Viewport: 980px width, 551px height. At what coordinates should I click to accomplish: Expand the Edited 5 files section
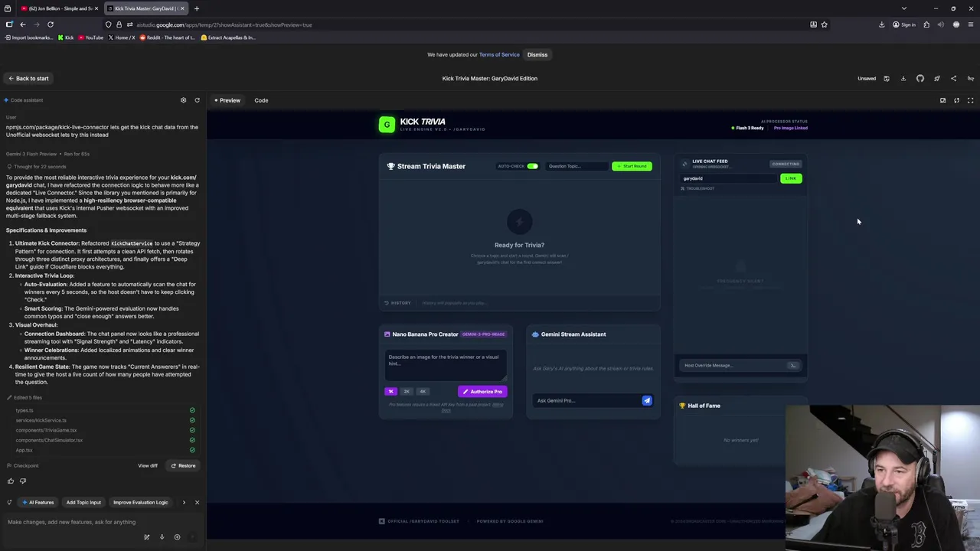24,397
